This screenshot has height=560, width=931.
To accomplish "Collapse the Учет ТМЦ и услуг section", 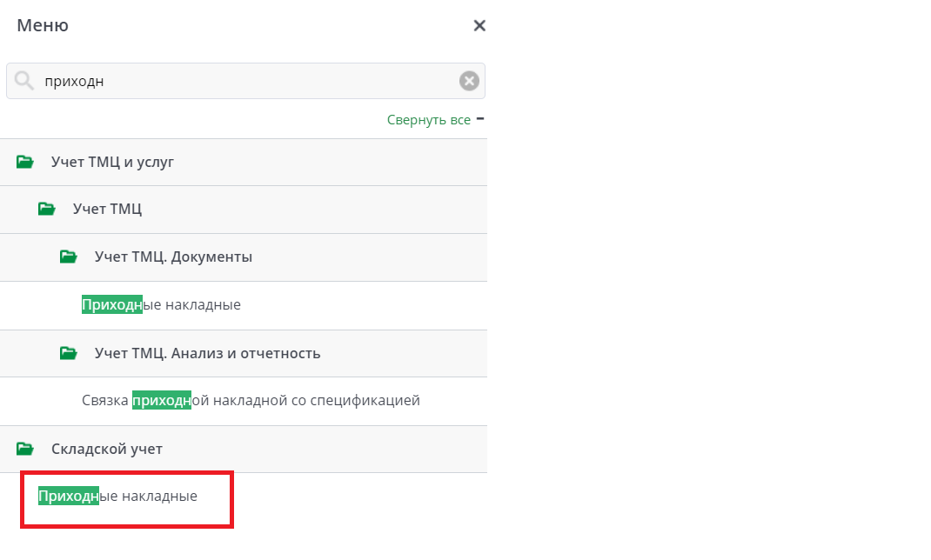I will [x=113, y=162].
